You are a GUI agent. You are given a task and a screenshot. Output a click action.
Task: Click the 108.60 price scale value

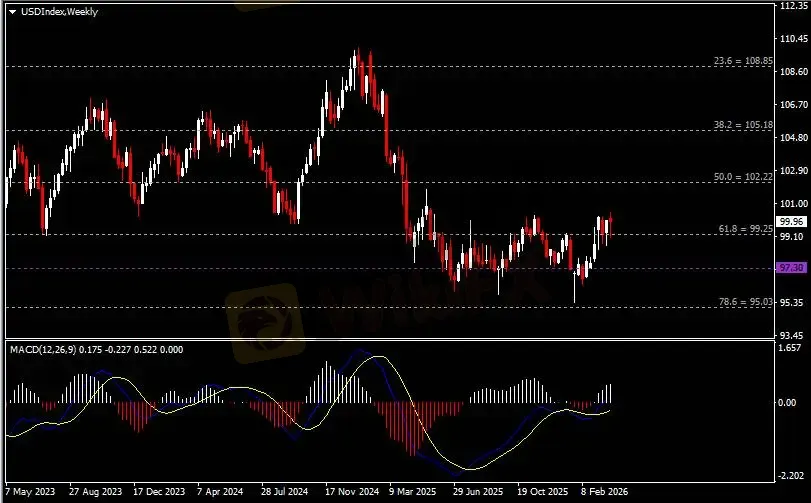793,72
